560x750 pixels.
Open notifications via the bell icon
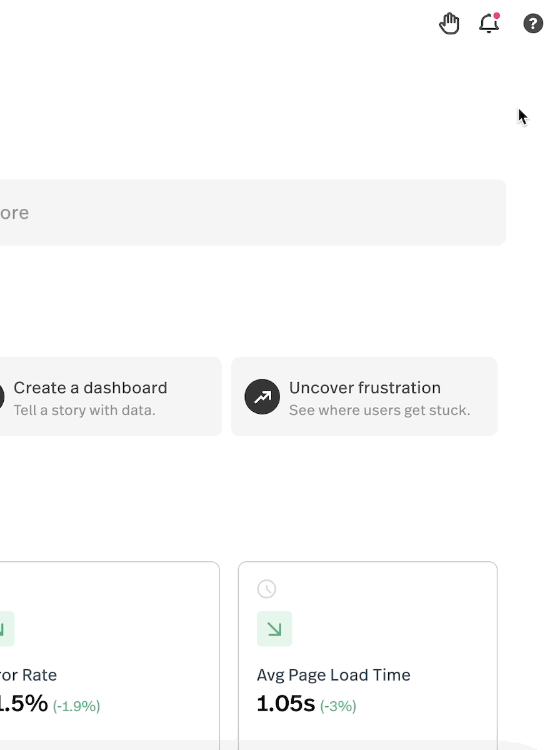pos(489,24)
